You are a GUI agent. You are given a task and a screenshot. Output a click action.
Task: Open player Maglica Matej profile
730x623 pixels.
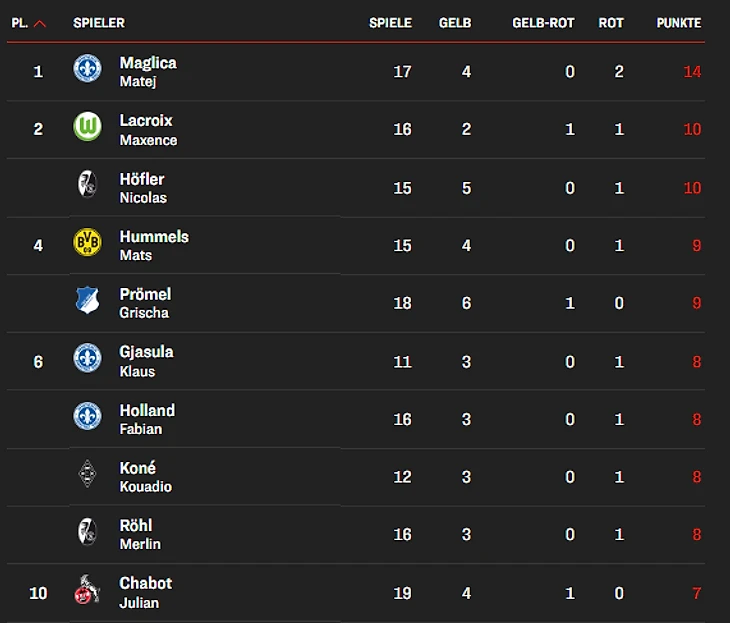pos(147,71)
